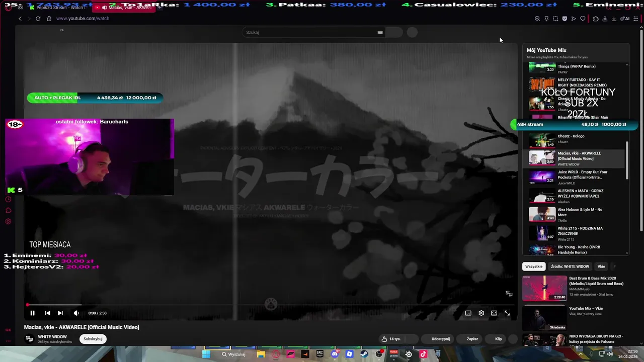Mute the video volume speaker icon
The image size is (644, 362).
[76, 313]
